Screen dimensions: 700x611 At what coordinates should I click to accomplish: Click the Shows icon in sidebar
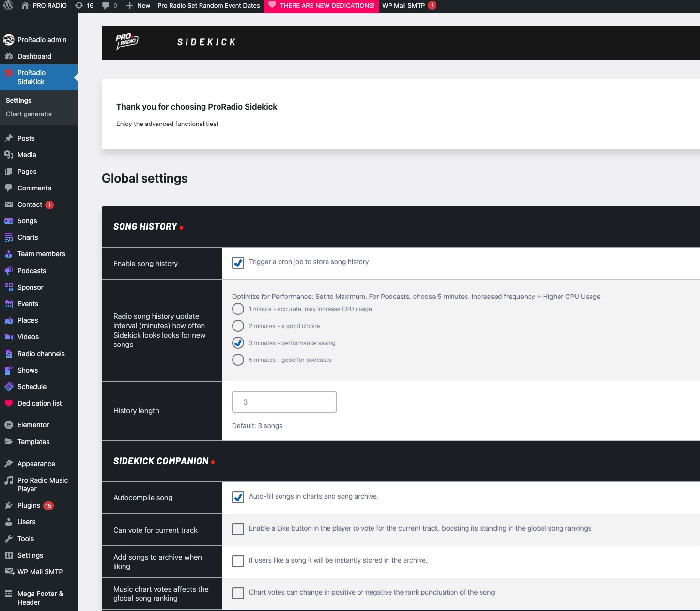pyautogui.click(x=9, y=370)
